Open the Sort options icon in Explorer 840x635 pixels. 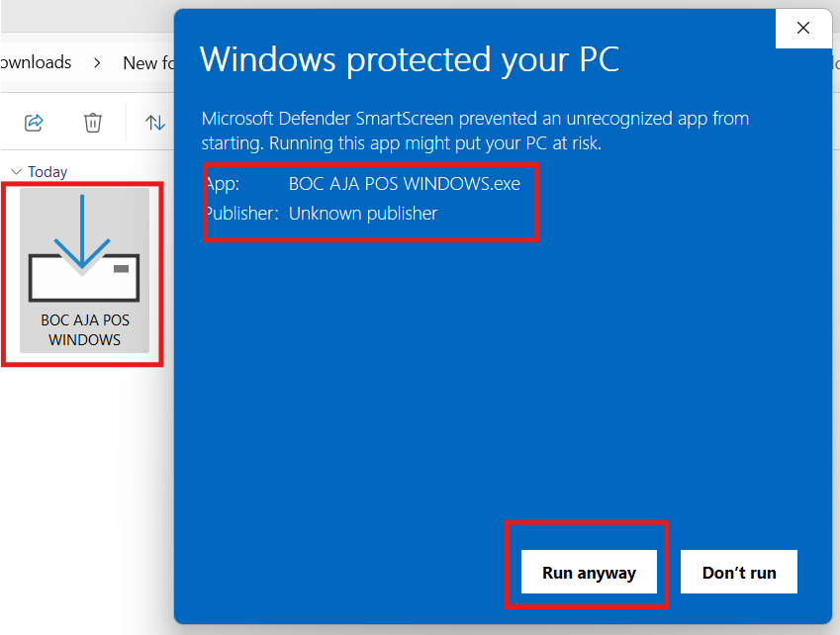[154, 123]
